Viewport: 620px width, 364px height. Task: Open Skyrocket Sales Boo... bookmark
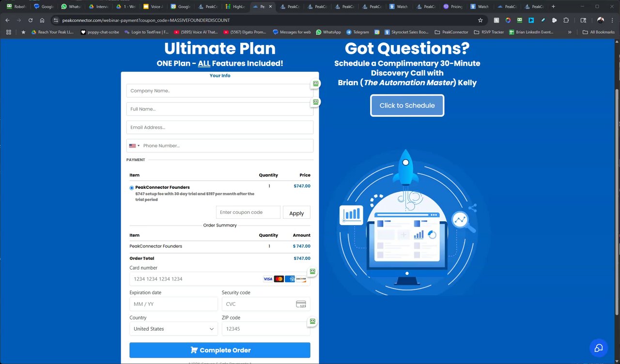pyautogui.click(x=407, y=32)
